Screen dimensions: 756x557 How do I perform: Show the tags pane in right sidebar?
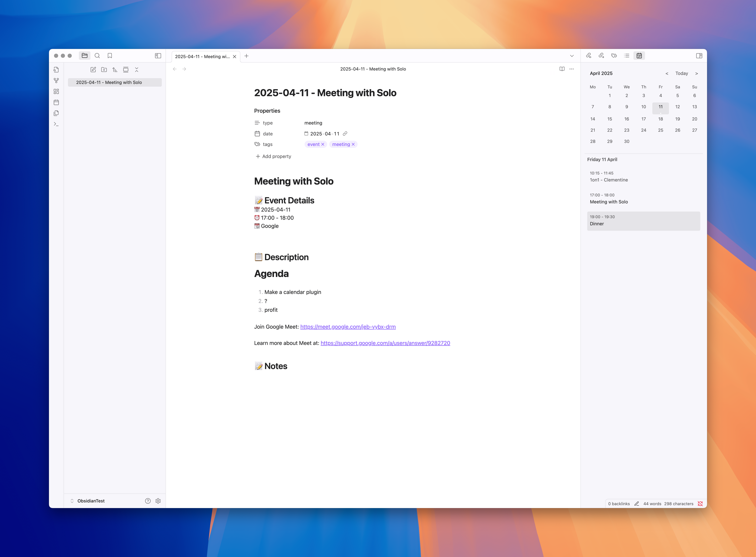coord(614,56)
